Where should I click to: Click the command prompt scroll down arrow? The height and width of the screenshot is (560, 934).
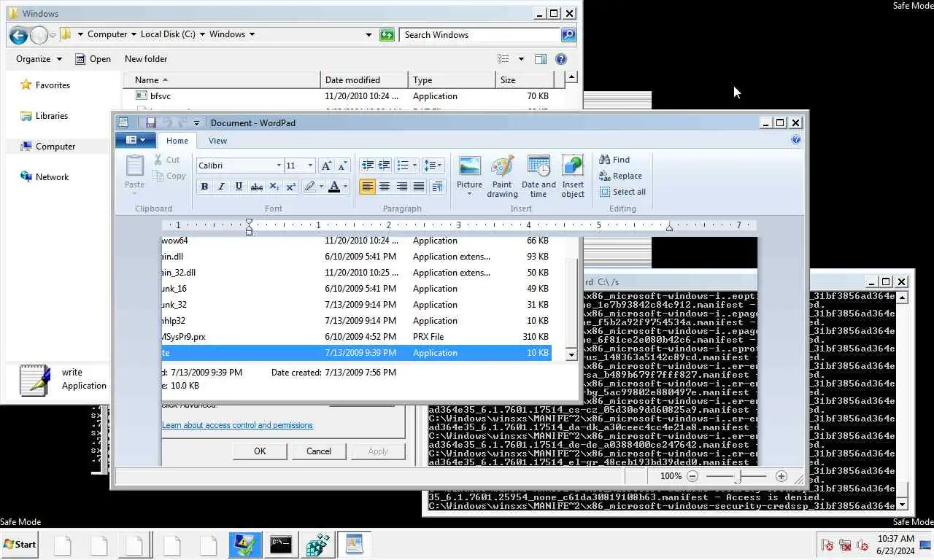902,505
